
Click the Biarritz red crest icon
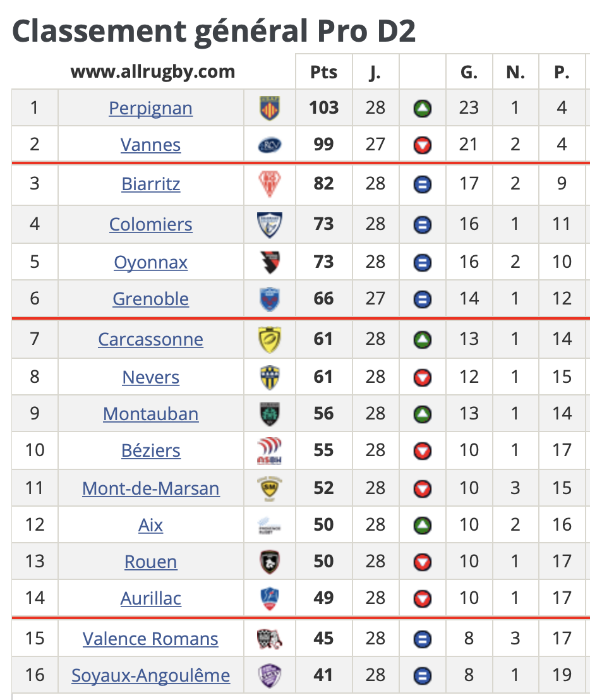point(270,184)
